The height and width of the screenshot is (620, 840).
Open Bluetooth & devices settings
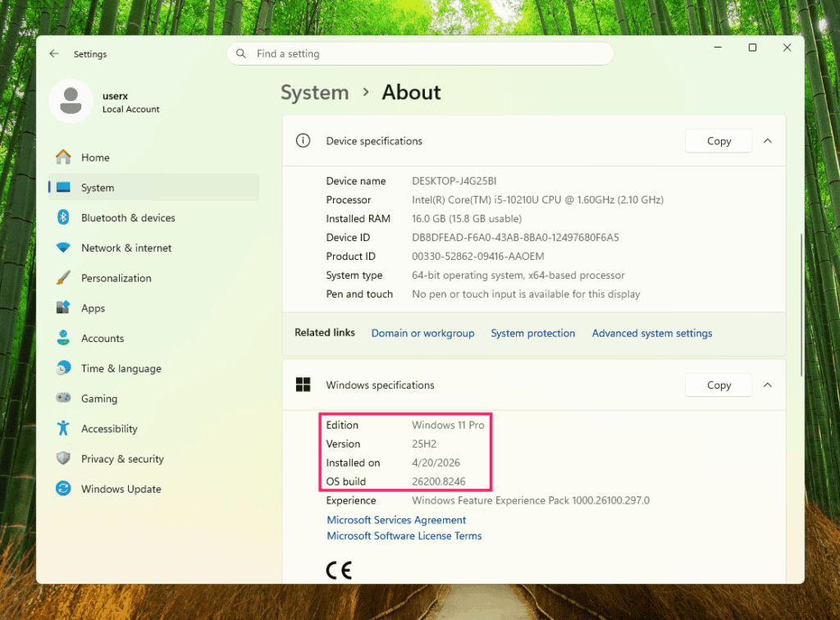coord(153,217)
